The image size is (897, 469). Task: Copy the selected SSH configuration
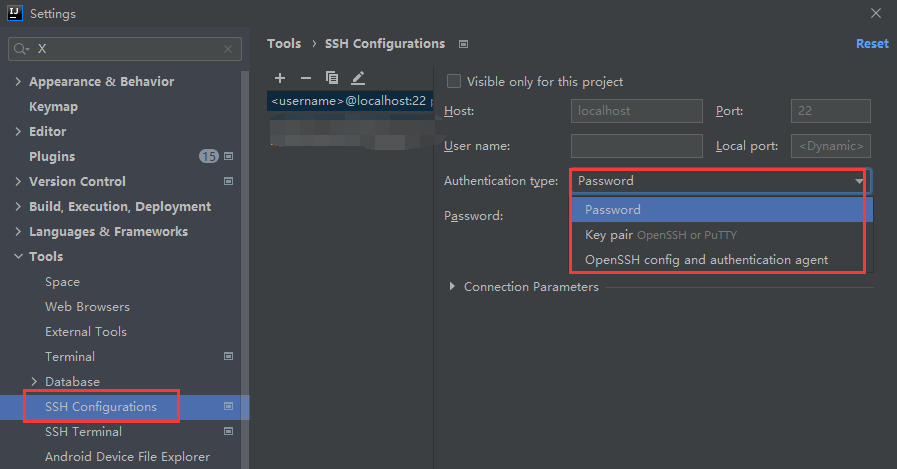point(332,78)
